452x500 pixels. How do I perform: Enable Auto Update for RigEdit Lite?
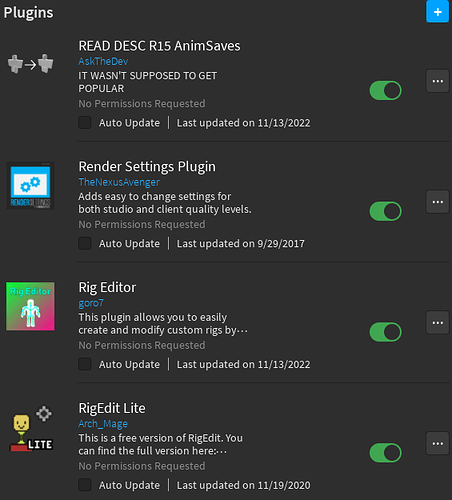click(85, 485)
